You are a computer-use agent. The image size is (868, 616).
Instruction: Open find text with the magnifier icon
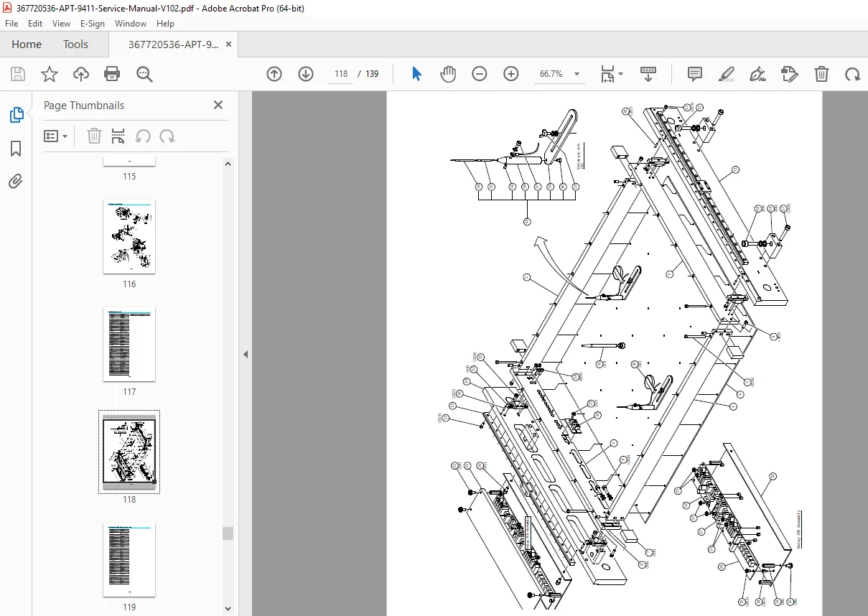[x=144, y=74]
